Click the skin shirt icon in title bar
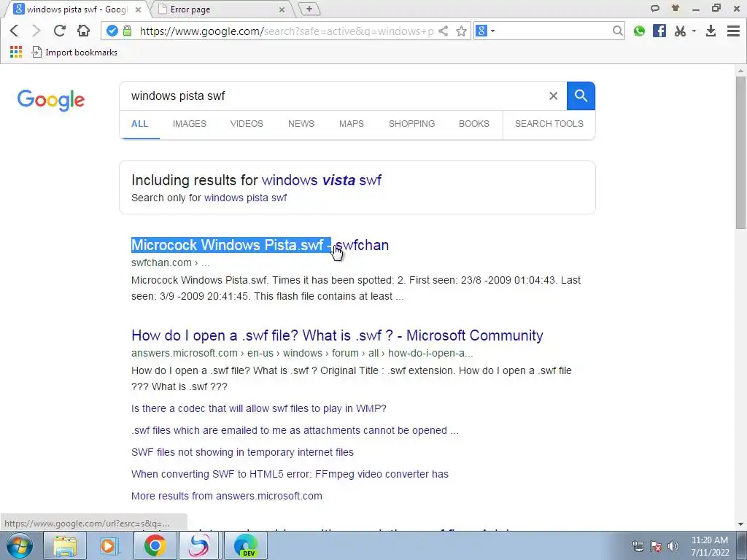Screen dimensions: 747x560 coord(675,8)
